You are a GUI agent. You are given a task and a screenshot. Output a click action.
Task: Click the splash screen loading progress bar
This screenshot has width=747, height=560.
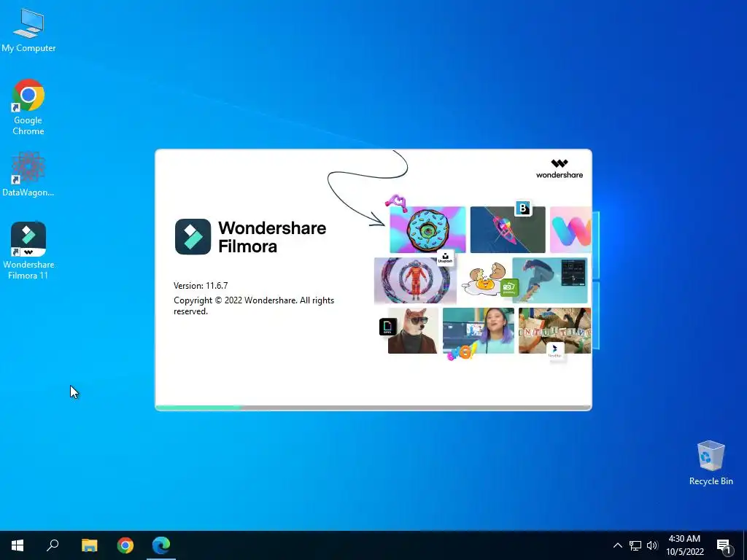[373, 408]
